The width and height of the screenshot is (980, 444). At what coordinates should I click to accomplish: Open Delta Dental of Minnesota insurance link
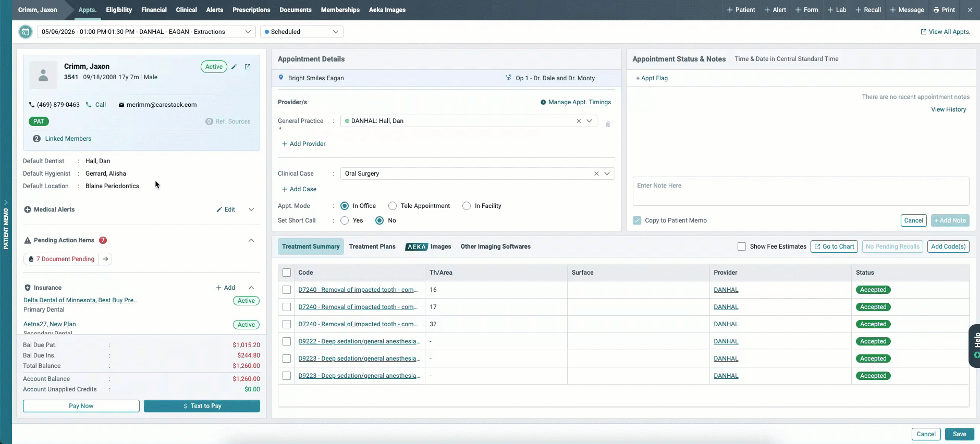point(80,300)
